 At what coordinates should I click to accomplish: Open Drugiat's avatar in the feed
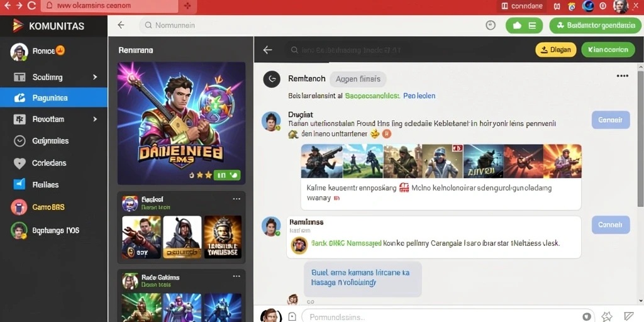271,121
